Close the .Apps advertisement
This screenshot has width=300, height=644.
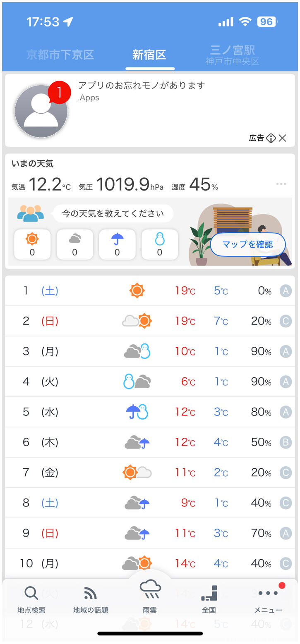tap(283, 138)
